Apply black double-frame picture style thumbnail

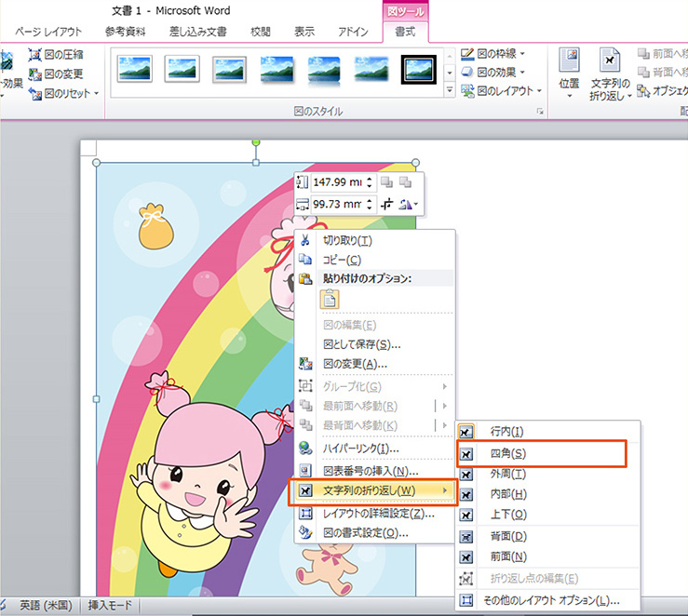tap(419, 69)
